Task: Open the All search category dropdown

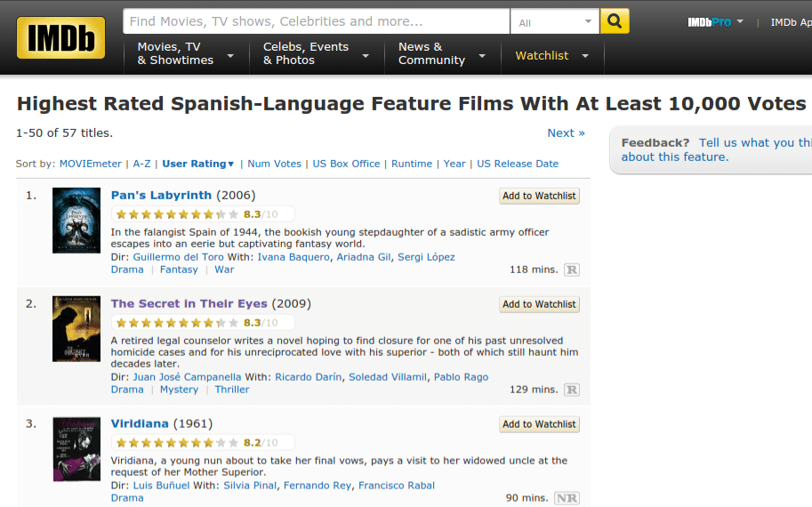Action: pyautogui.click(x=555, y=21)
